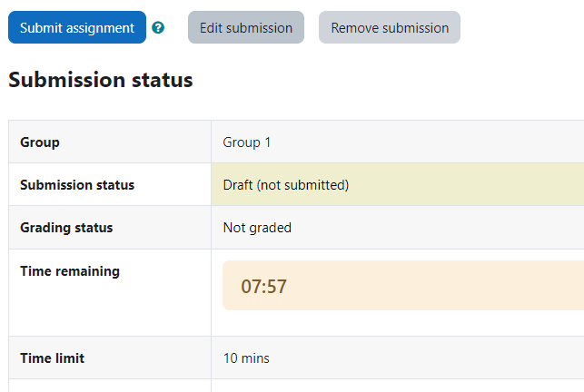This screenshot has height=392, width=584.
Task: Click the 10 mins value text
Action: click(x=246, y=358)
